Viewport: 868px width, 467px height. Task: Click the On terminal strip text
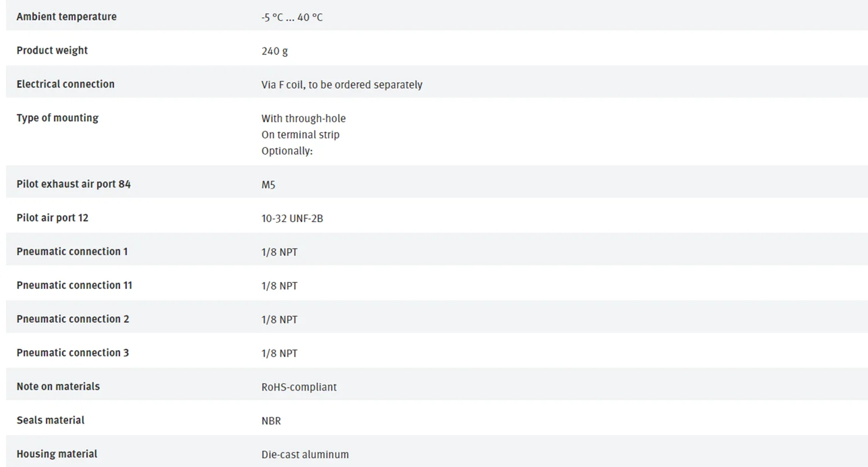click(x=300, y=135)
